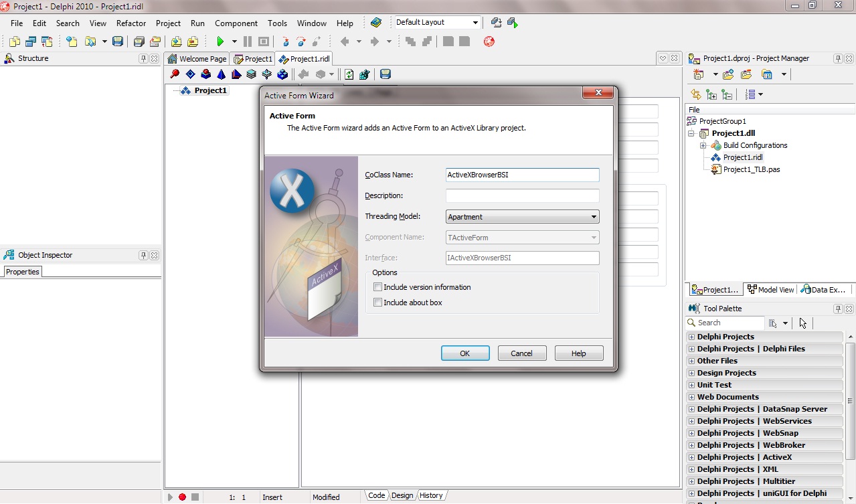Click the red pin icon in type library toolbar
The image size is (856, 504).
pyautogui.click(x=175, y=74)
